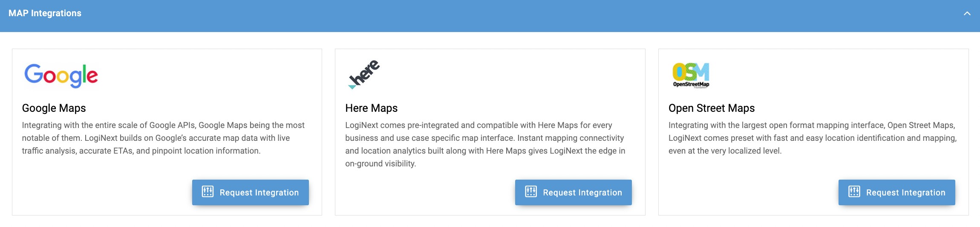Select the Here Maps heading
Screen dimensions: 980x227
coord(371,108)
